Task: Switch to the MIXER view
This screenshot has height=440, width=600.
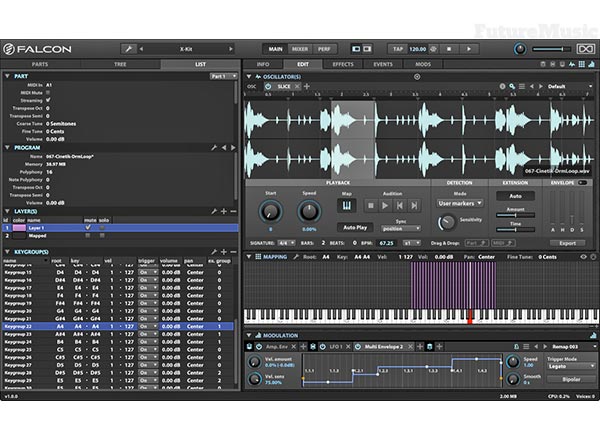Action: pos(300,49)
